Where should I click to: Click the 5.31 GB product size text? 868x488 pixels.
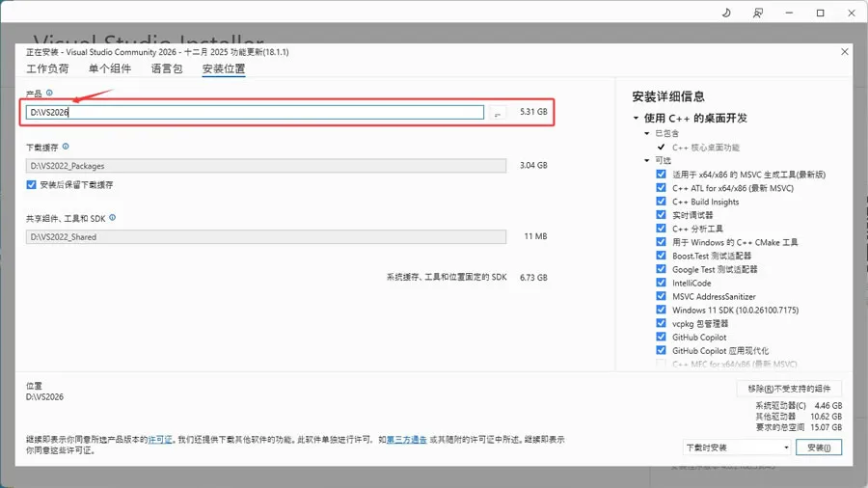click(x=533, y=112)
